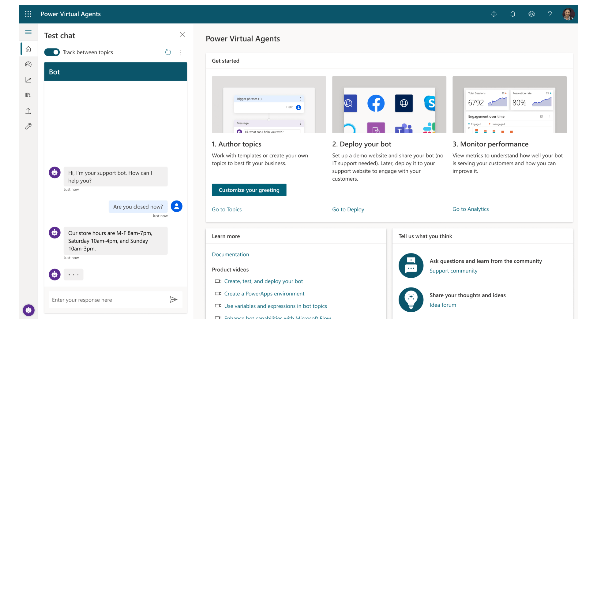This screenshot has width=600, height=600.
Task: Follow the Go to Topics link
Action: click(227, 209)
